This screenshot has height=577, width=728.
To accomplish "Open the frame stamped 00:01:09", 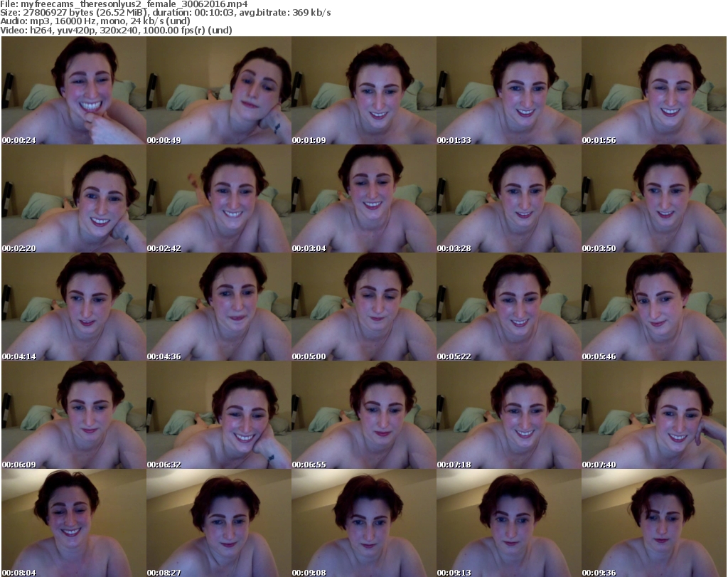I will pos(364,90).
